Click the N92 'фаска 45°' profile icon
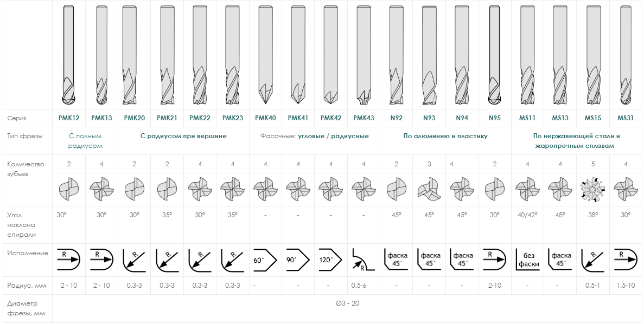The height and width of the screenshot is (324, 644). (x=397, y=259)
